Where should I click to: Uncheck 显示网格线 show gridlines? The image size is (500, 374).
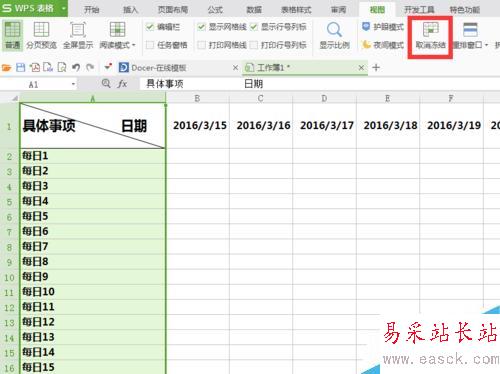point(201,27)
